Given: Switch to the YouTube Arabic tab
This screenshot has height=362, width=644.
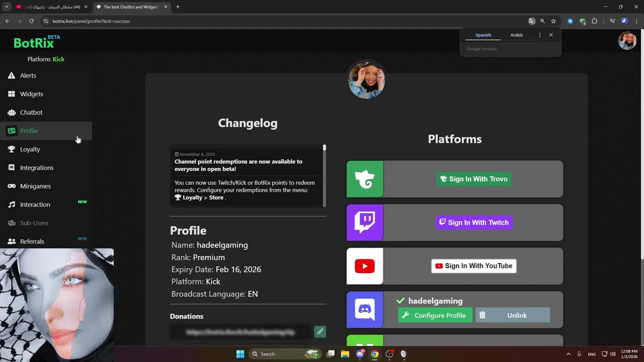Looking at the screenshot, I should coord(51,7).
